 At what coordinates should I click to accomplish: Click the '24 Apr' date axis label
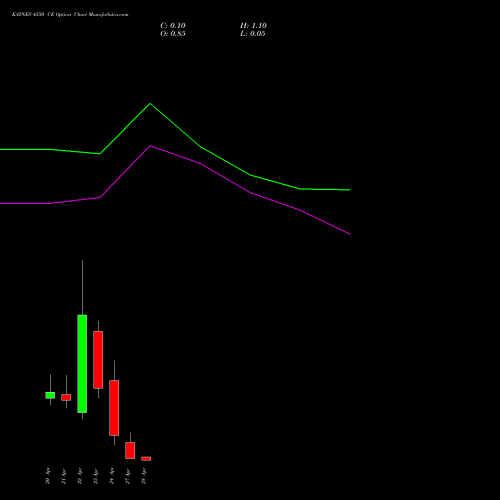112,476
